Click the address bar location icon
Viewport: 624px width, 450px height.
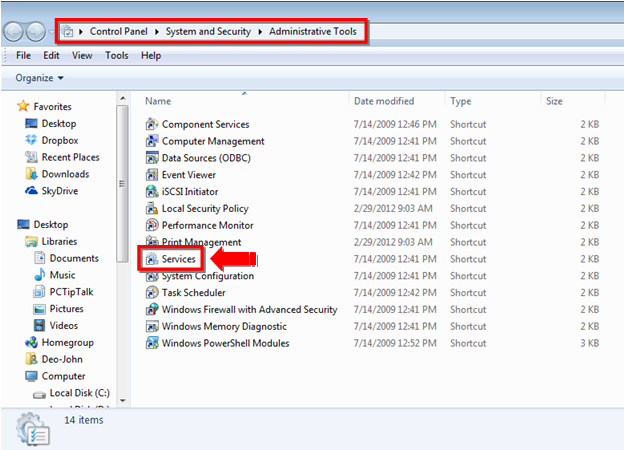click(68, 31)
